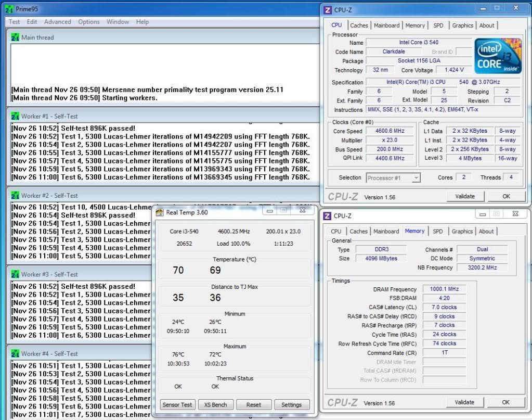Switch to Mainboard tab in upper CPU-Z window
Image resolution: width=532 pixels, height=420 pixels.
386,26
